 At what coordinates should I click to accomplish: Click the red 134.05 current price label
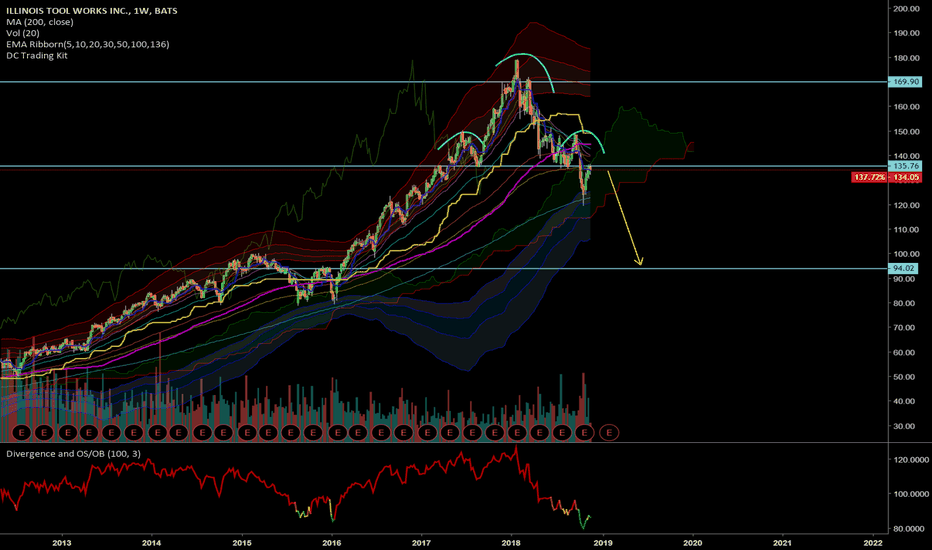pos(905,177)
